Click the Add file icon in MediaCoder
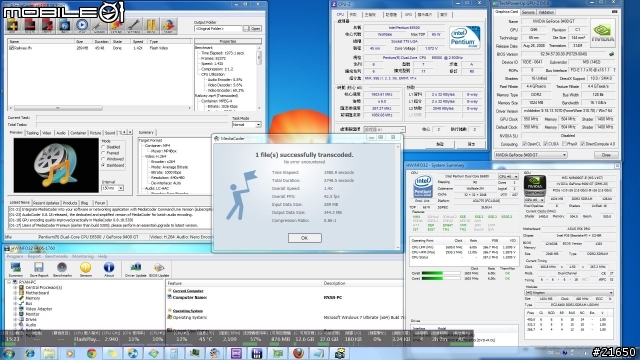640x360 pixels. 12,25
